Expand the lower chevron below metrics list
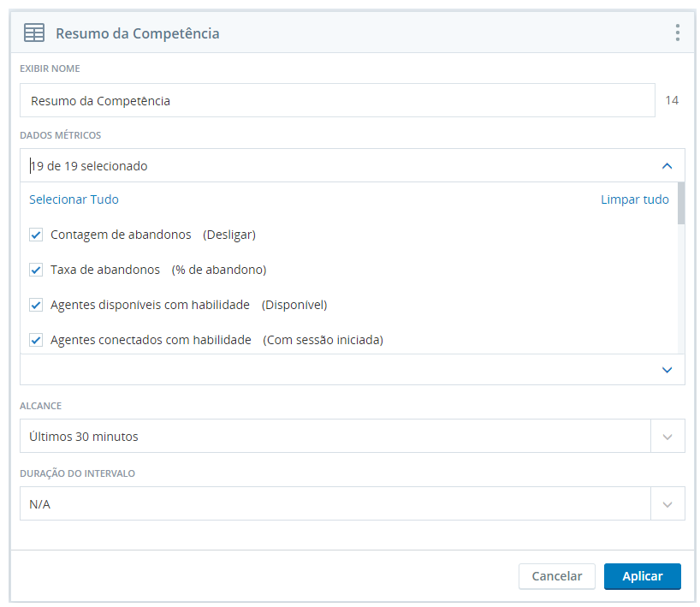Image resolution: width=700 pixels, height=607 pixels. point(667,370)
